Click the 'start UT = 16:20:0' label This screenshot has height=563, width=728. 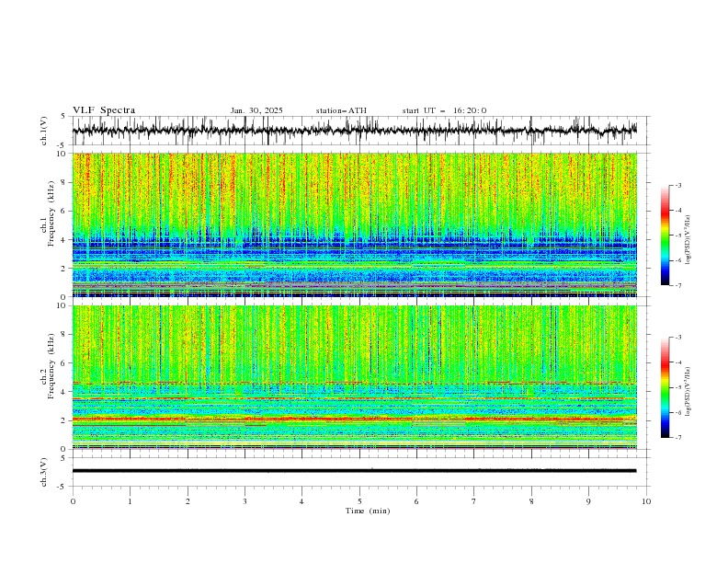click(x=444, y=110)
